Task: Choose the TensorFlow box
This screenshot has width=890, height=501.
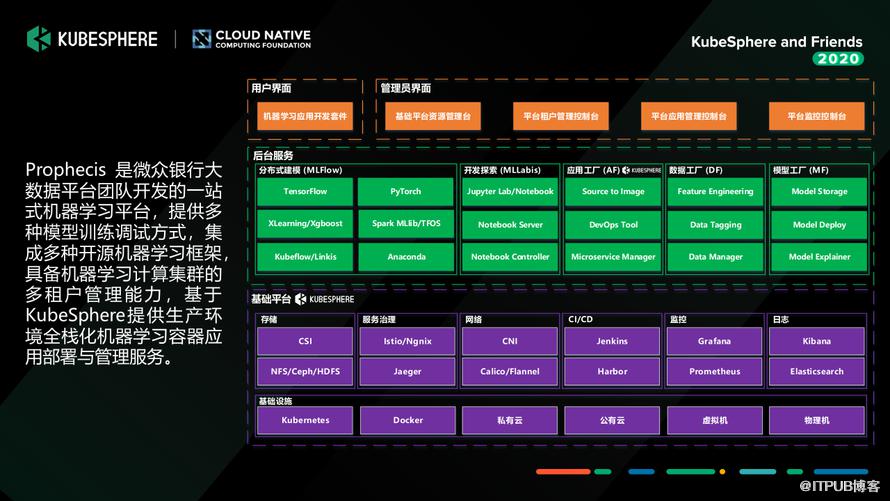Action: 305,192
